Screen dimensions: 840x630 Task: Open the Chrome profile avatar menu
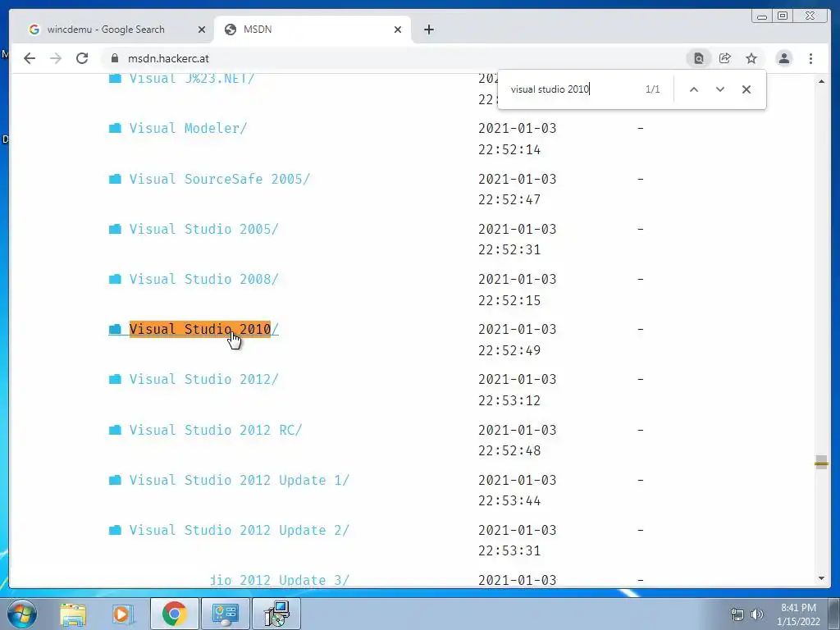783,58
